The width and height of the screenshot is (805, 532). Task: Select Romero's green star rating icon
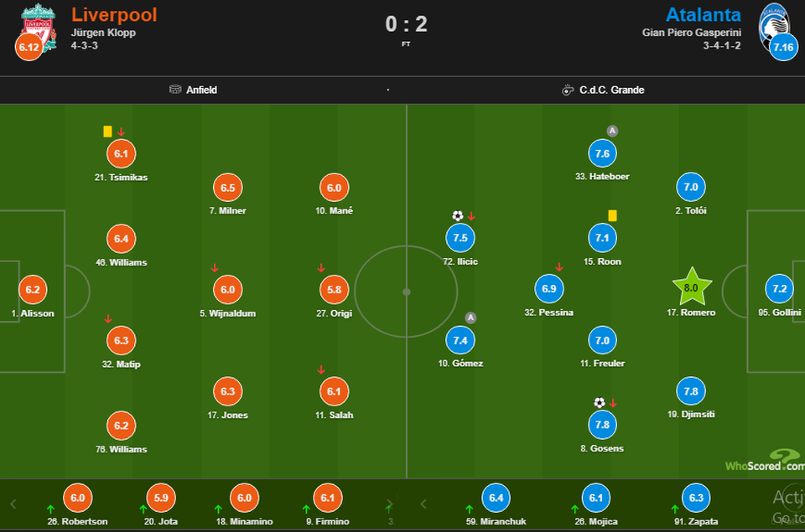(x=692, y=287)
